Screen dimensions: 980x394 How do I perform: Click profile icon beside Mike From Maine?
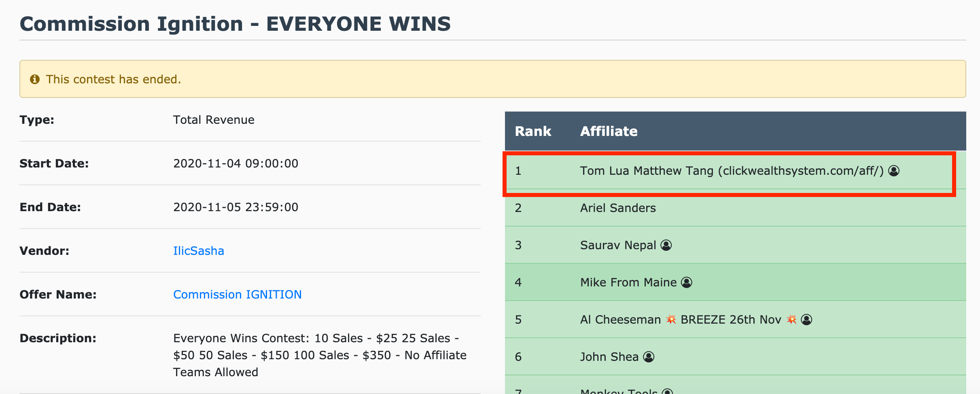point(687,282)
